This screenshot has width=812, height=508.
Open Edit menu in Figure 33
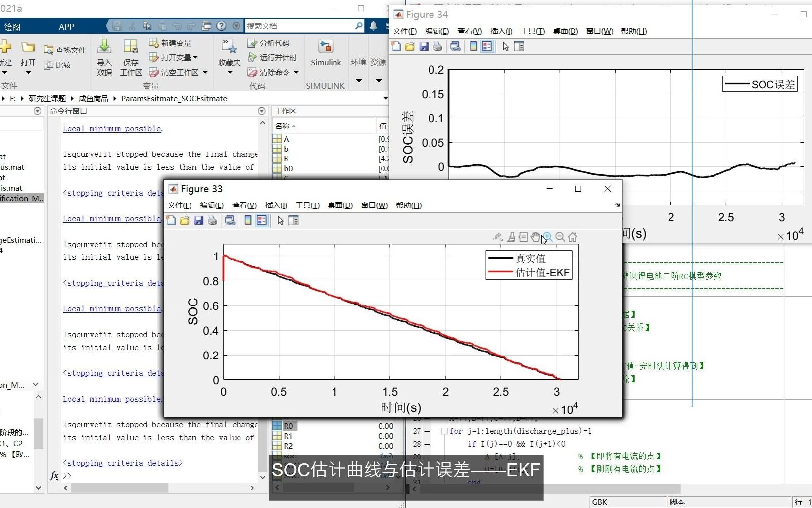[x=211, y=205]
